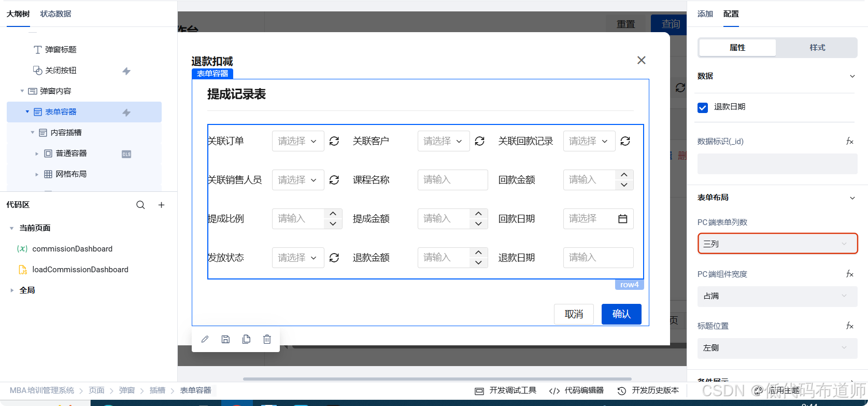Screen dimensions: 868x406
Task: Decrease 回款金额 with down stepper arrow
Action: [624, 185]
